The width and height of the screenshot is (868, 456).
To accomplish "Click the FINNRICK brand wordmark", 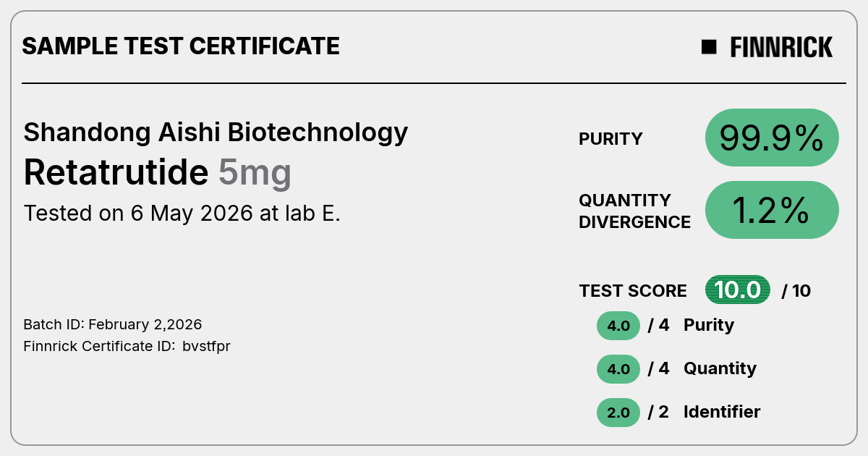I will 781,47.
